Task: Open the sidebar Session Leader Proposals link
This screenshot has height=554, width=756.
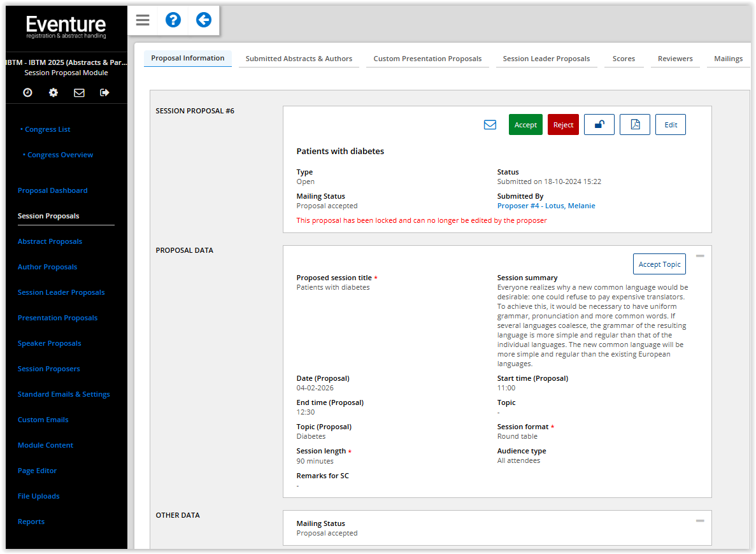Action: coord(61,293)
